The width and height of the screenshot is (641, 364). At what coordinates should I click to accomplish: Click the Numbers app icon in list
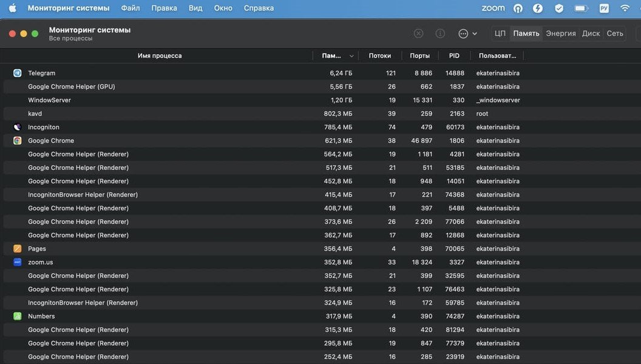(x=17, y=316)
